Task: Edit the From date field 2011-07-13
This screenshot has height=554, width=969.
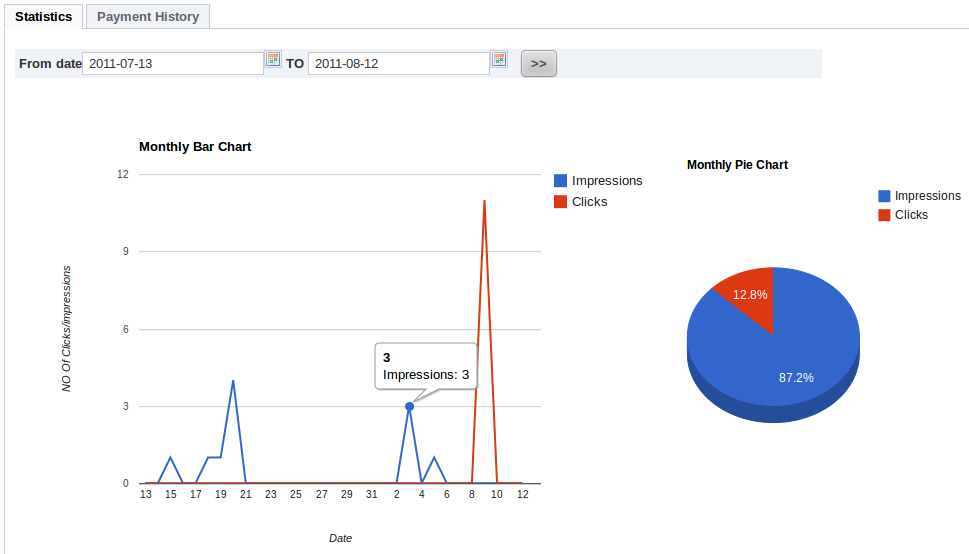Action: point(173,64)
